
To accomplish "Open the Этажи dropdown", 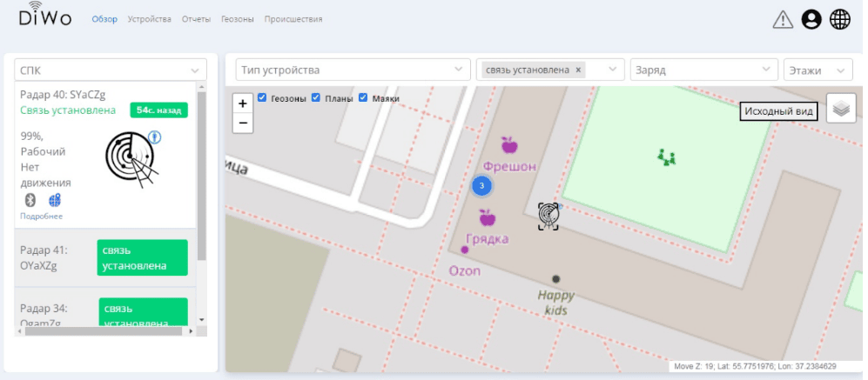I will tap(818, 70).
